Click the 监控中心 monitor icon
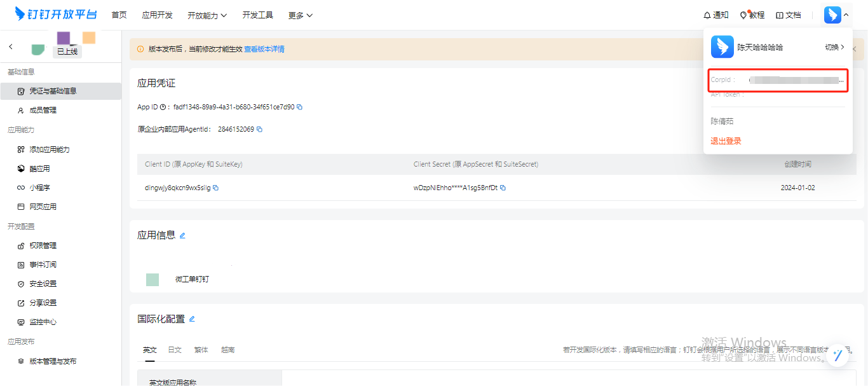This screenshot has width=868, height=386. point(21,322)
